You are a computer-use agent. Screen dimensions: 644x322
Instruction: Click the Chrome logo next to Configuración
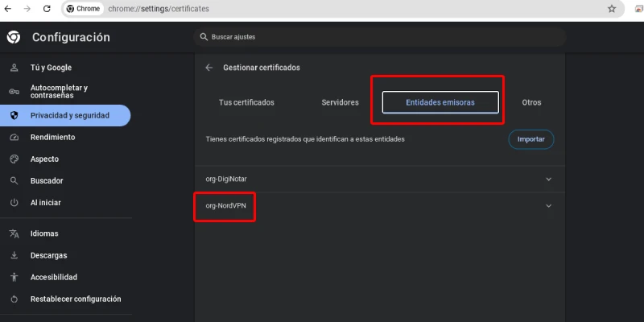(14, 37)
